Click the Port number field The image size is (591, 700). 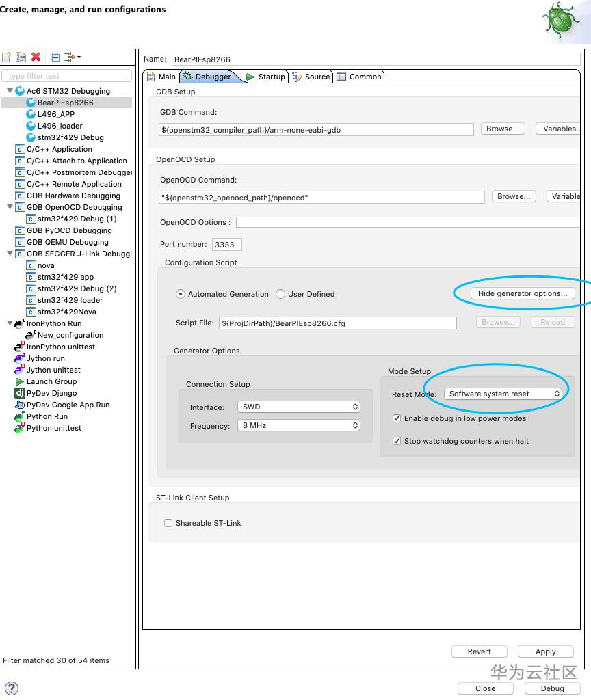pyautogui.click(x=226, y=244)
